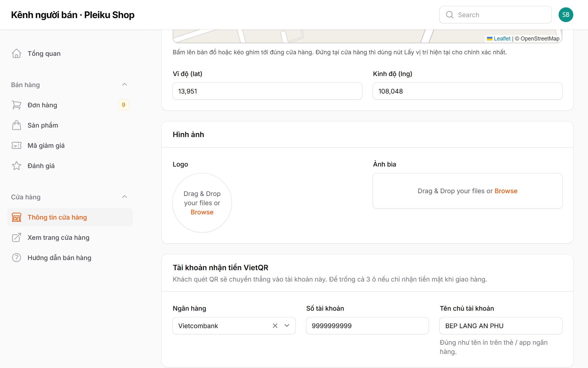Viewport: 588px width, 368px height.
Task: Click the Hình ảnh section heading
Action: pyautogui.click(x=188, y=134)
